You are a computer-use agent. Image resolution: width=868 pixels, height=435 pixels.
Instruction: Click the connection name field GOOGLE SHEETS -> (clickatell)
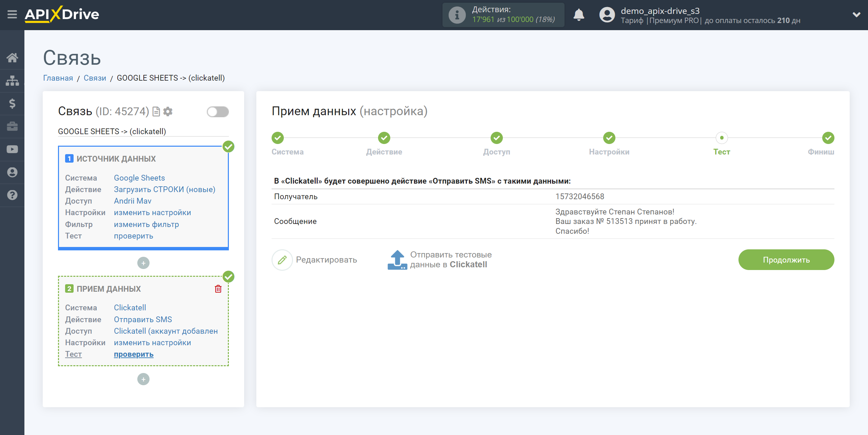click(x=143, y=131)
